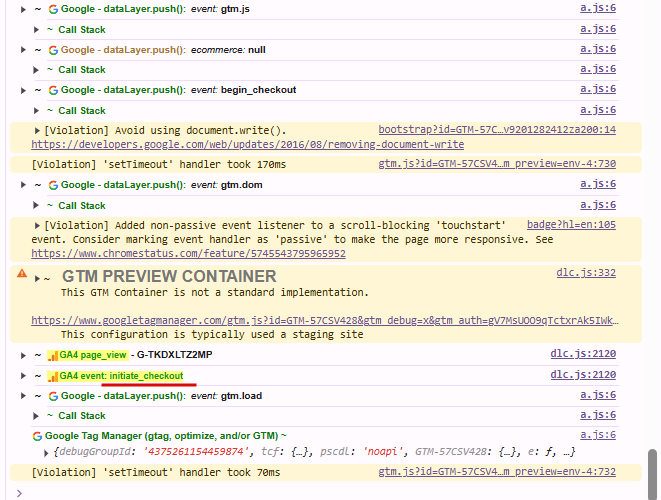
Task: Expand the GA4 event initiate_checkout entry
Action: [23, 376]
